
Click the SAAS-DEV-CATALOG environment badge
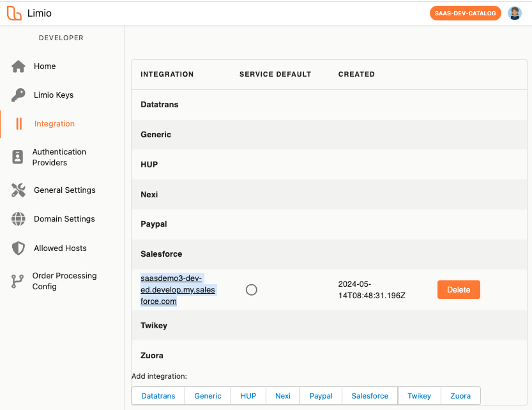[x=465, y=13]
